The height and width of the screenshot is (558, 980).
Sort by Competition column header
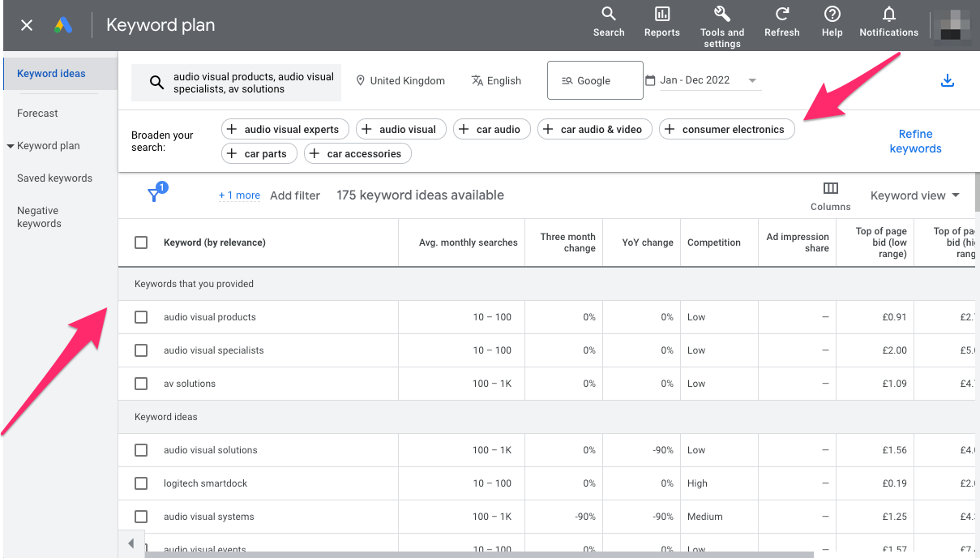coord(713,243)
